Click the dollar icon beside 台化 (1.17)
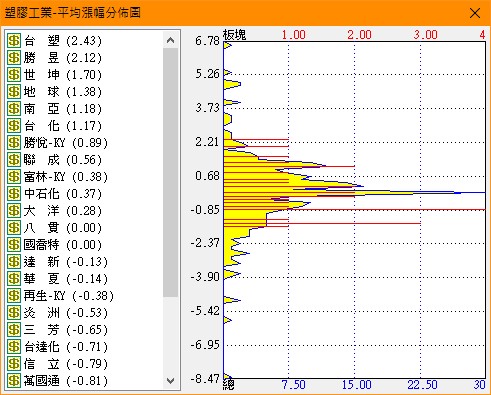491x395 pixels. tap(14, 126)
